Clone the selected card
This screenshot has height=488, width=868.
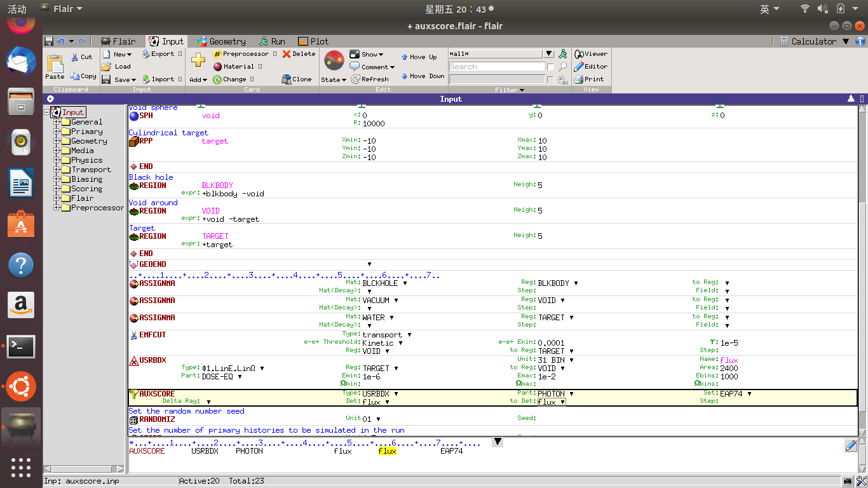(x=297, y=79)
